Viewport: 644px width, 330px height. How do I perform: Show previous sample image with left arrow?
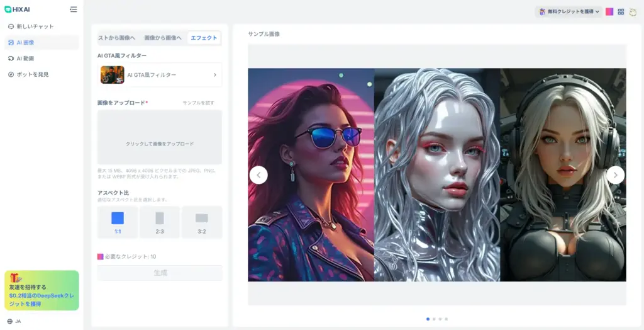(x=258, y=175)
